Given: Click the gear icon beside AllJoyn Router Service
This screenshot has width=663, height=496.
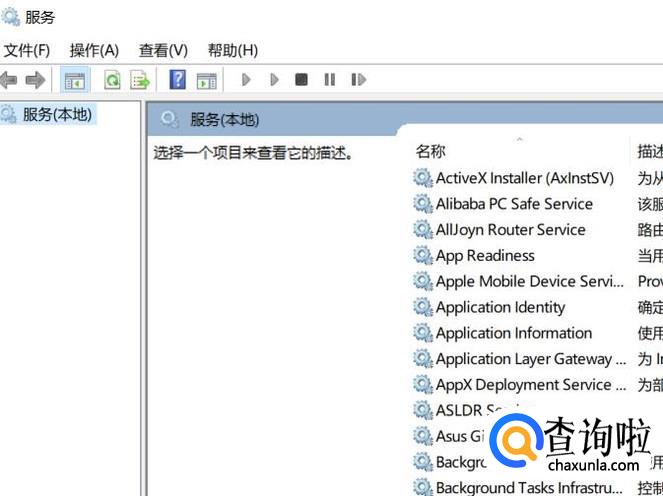Looking at the screenshot, I should pyautogui.click(x=423, y=230).
